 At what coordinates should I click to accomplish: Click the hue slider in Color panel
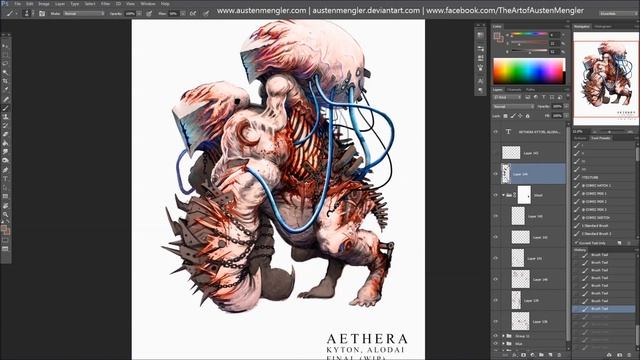(x=529, y=34)
